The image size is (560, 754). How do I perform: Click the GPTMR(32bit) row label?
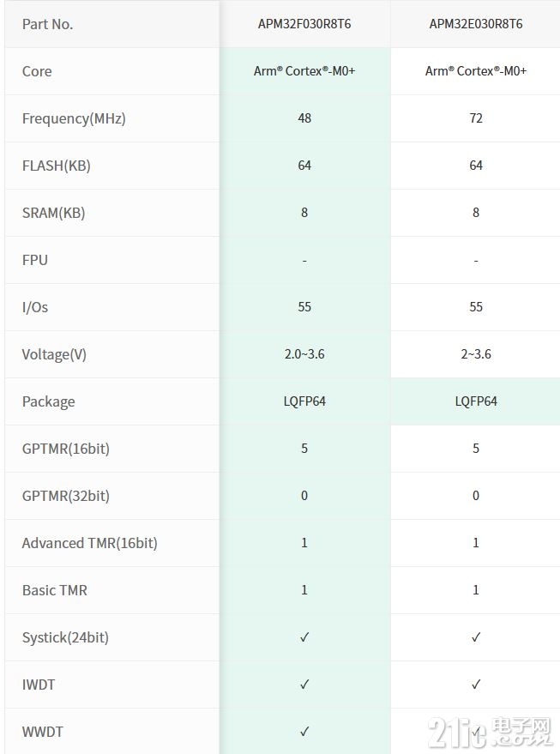pos(66,496)
